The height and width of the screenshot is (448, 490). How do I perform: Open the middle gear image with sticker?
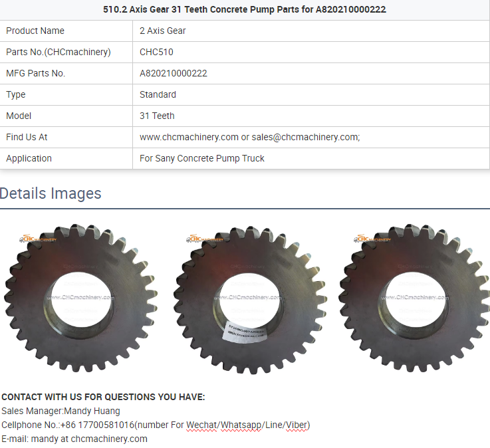pyautogui.click(x=245, y=298)
